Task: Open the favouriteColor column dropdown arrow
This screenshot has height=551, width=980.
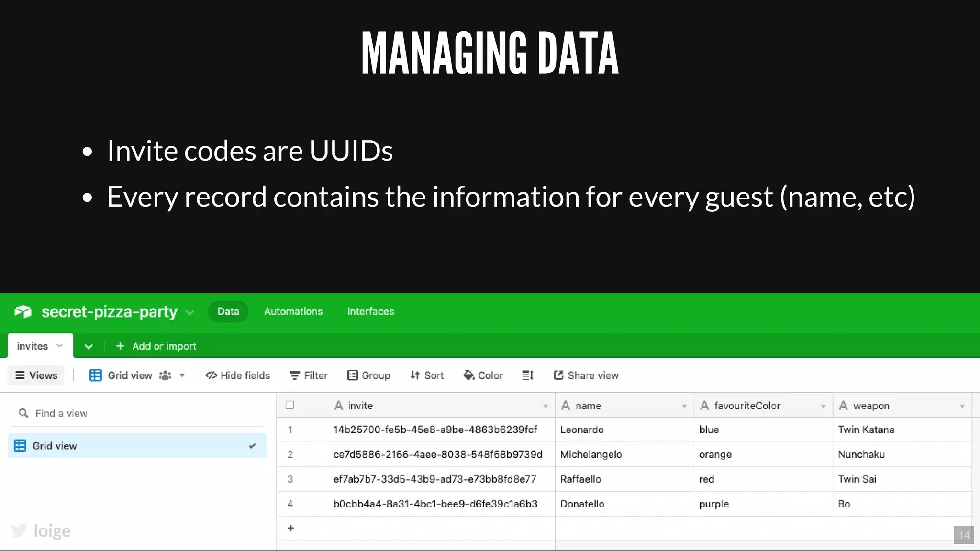Action: click(823, 406)
